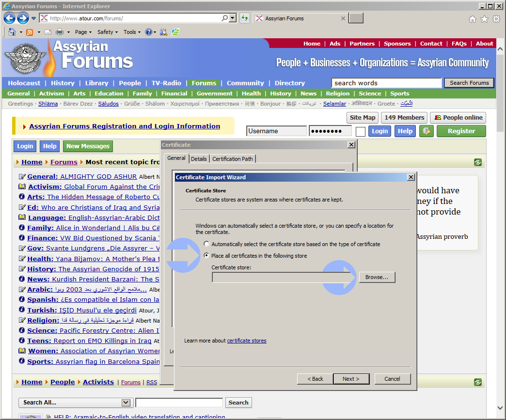Click Next > in Certificate Import Wizard
This screenshot has width=506, height=420.
click(x=351, y=379)
